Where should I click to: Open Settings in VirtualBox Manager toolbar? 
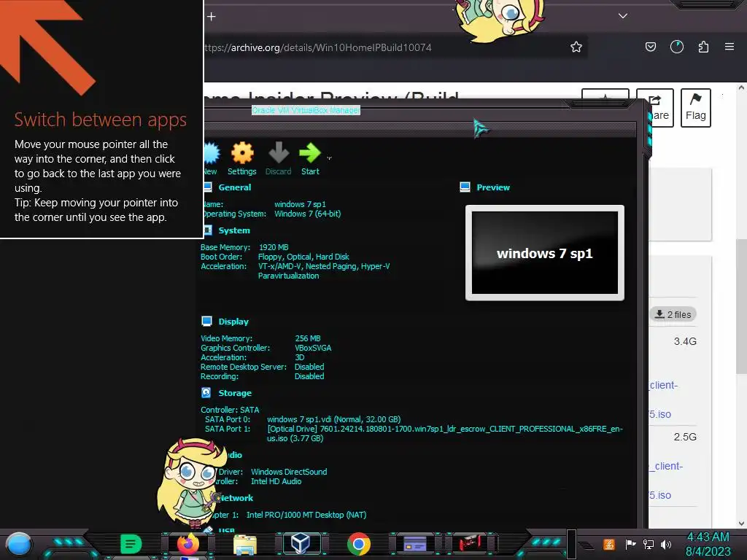click(x=242, y=159)
